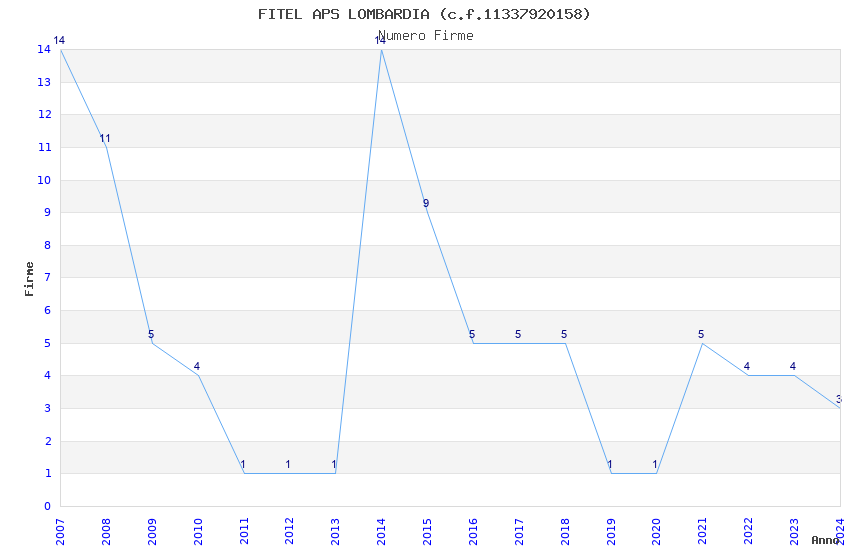Click the y-axis tick value 5
The width and height of the screenshot is (850, 550).
(x=48, y=343)
